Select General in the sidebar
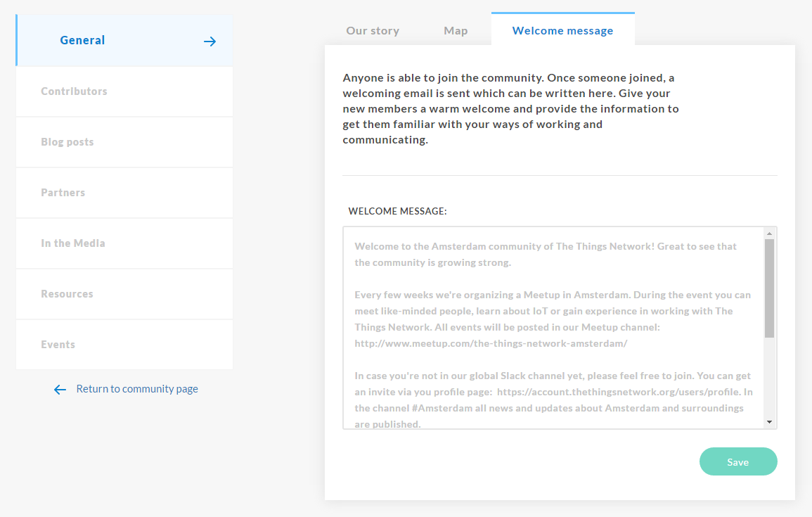812x517 pixels. coord(82,41)
